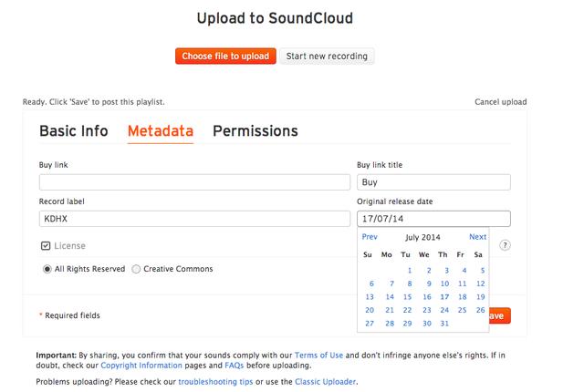
Task: Switch to the Basic Info tab
Action: point(73,131)
